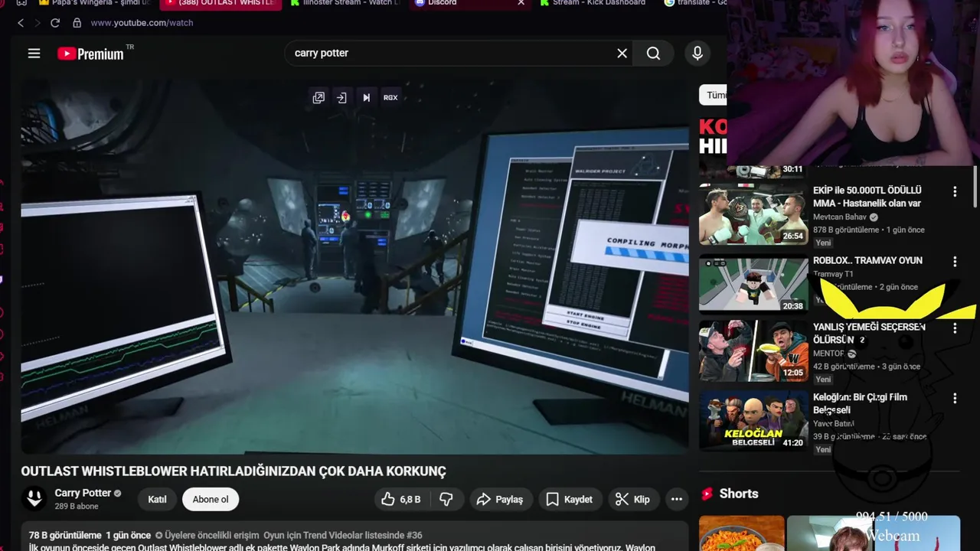Open EKİP ile 50.000TL ÖDÜLLÜ MMA thumbnail
The width and height of the screenshot is (980, 551).
(753, 214)
